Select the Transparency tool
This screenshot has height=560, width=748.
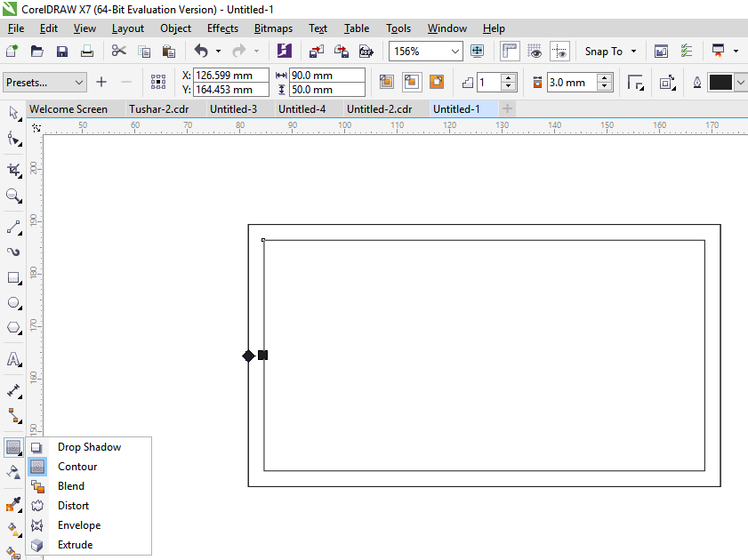click(13, 472)
